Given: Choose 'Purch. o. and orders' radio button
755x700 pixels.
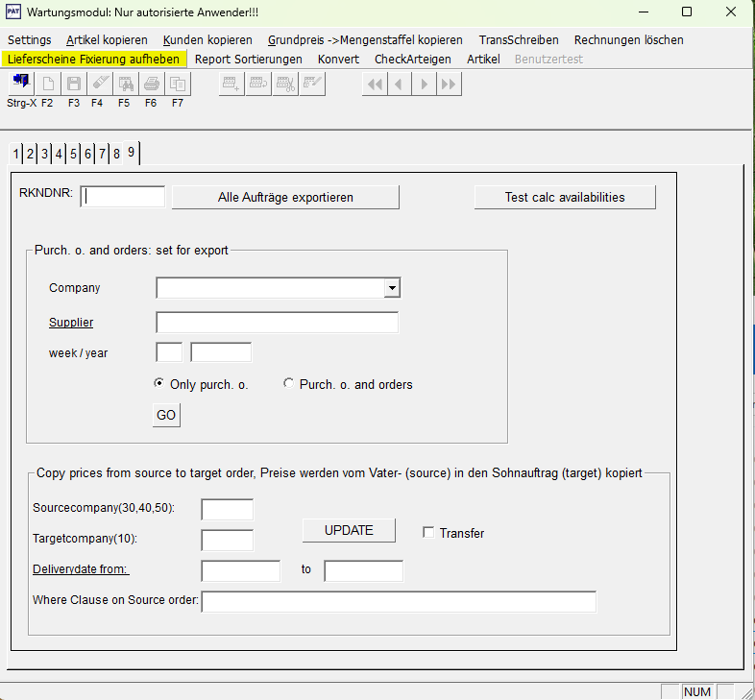Looking at the screenshot, I should click(289, 384).
